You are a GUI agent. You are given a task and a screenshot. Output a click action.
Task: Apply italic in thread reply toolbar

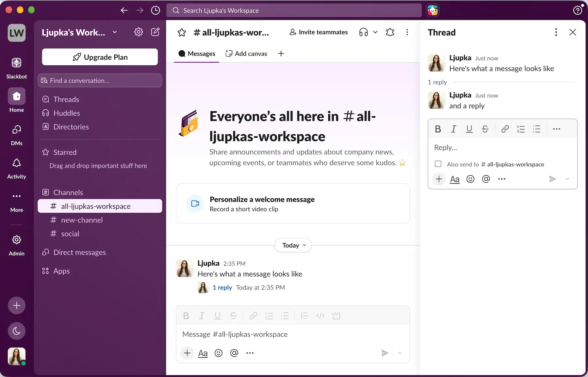click(x=453, y=129)
